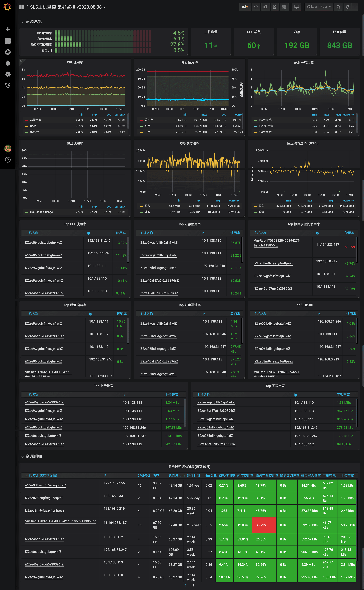
Task: Go to page 2 of server table
Action: (x=193, y=585)
